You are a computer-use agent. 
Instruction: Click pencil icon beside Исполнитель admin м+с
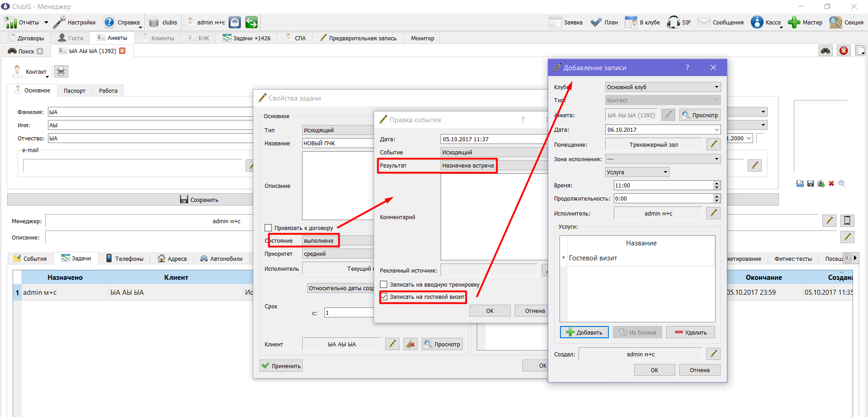click(713, 213)
